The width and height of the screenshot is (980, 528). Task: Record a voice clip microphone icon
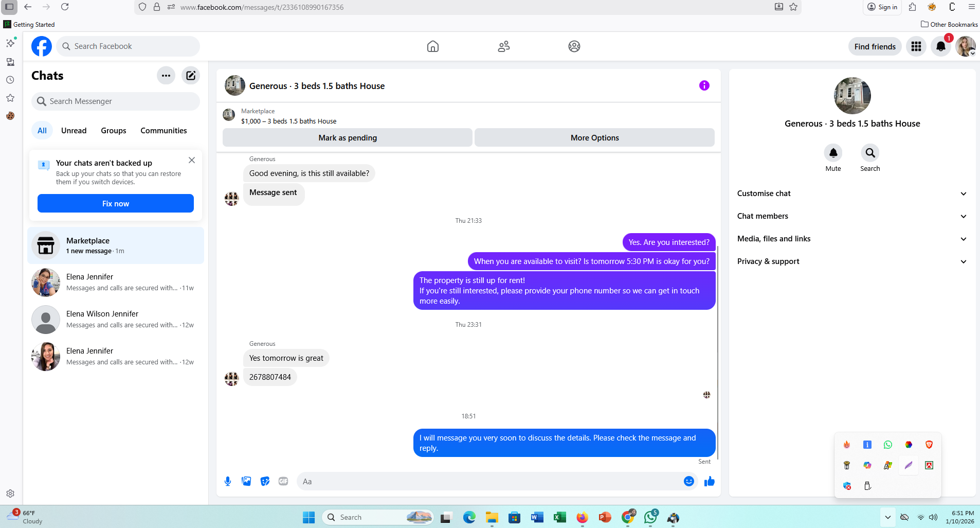pos(228,481)
